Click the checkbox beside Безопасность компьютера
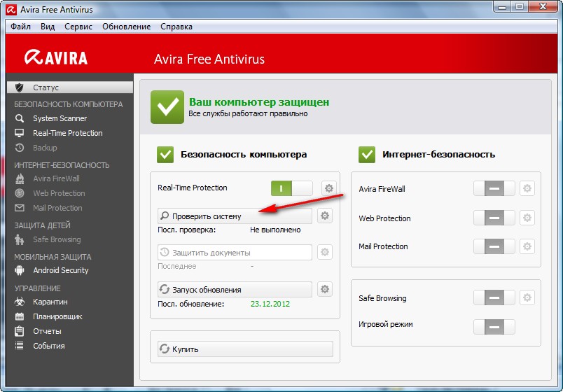This screenshot has width=563, height=392. click(165, 155)
